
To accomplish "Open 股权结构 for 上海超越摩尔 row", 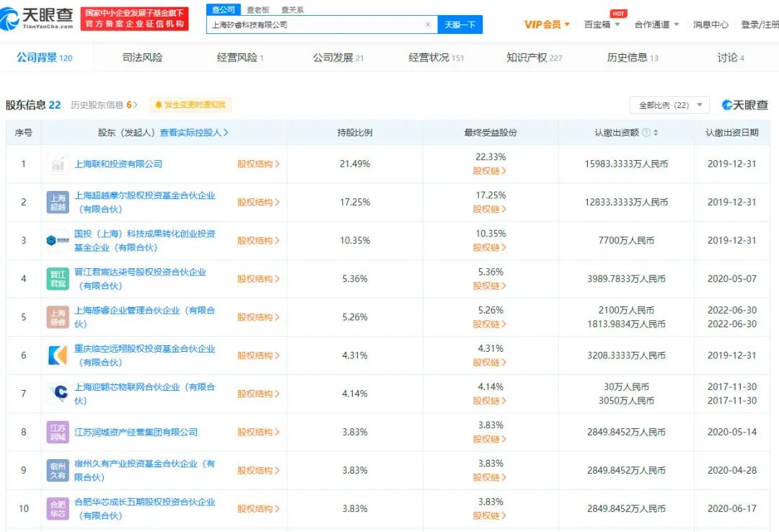I will [x=258, y=202].
